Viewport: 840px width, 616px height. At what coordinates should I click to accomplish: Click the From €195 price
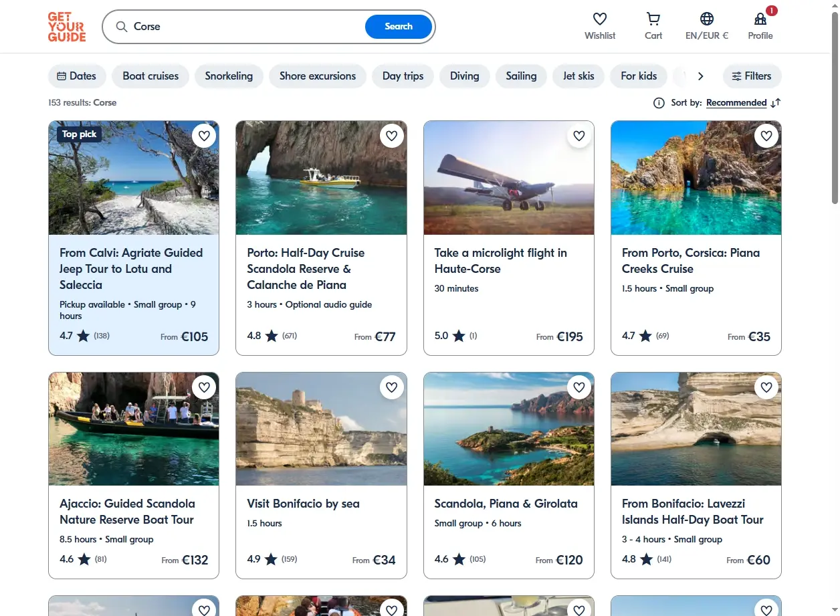tap(560, 336)
